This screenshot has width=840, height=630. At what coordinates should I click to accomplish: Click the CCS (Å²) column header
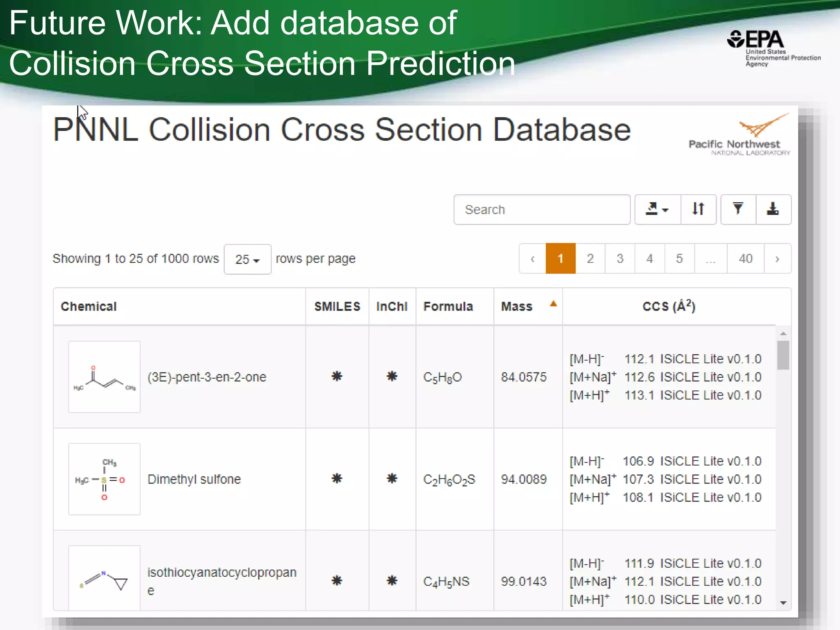669,306
